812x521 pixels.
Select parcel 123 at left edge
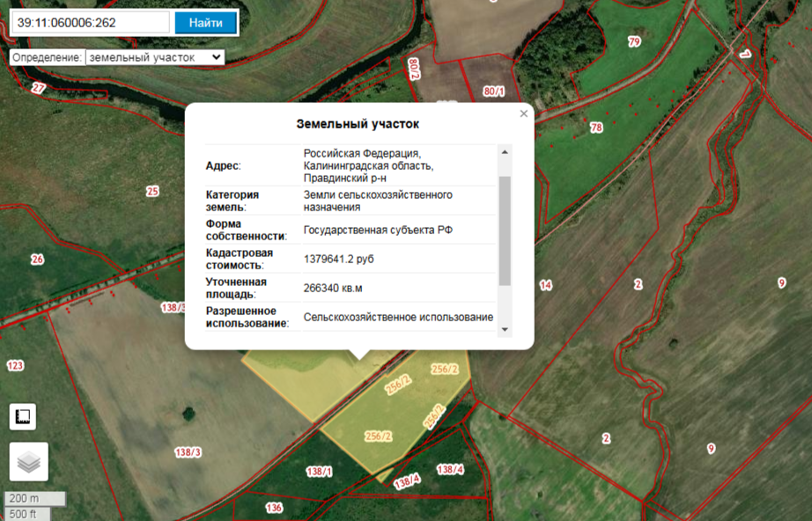click(15, 364)
